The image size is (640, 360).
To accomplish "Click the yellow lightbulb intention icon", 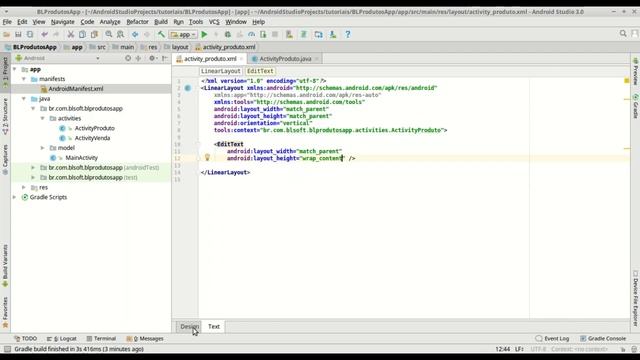I will pos(207,157).
